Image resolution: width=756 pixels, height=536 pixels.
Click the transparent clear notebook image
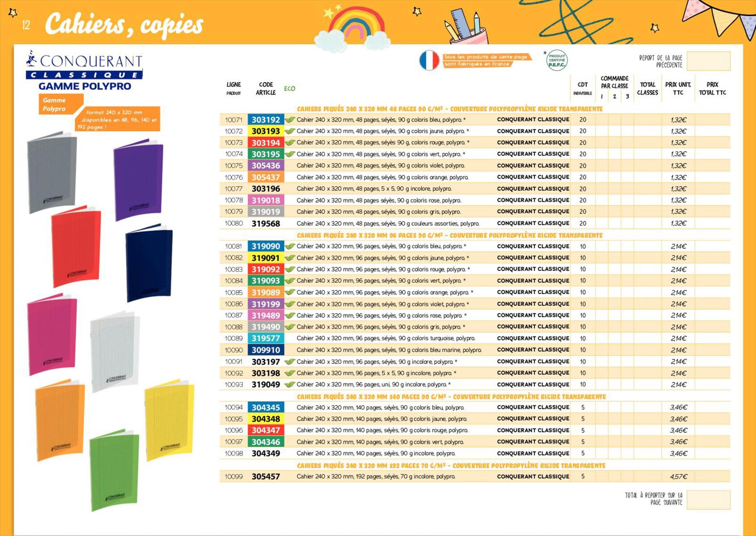(115, 352)
